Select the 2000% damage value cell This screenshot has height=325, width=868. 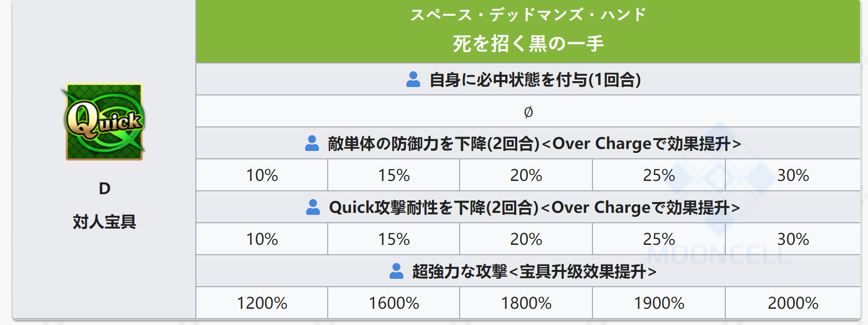click(793, 303)
